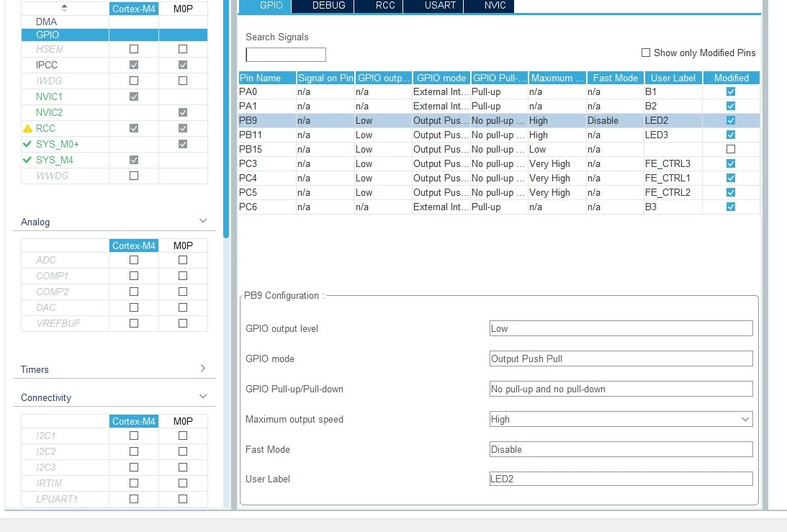Click the GPIO output level field
This screenshot has width=787, height=532.
(621, 328)
